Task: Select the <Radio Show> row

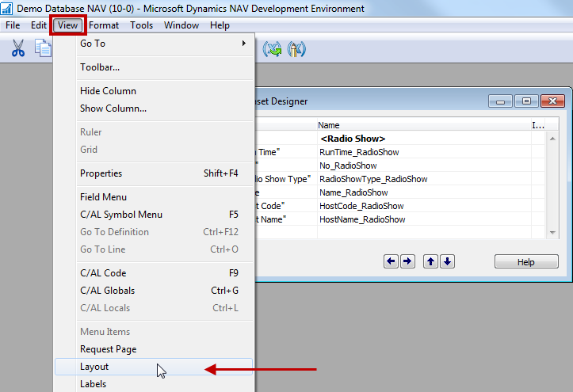Action: click(x=424, y=139)
